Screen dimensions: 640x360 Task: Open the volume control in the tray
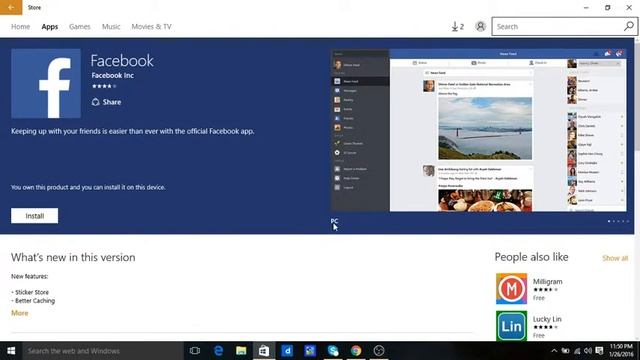[x=588, y=351]
